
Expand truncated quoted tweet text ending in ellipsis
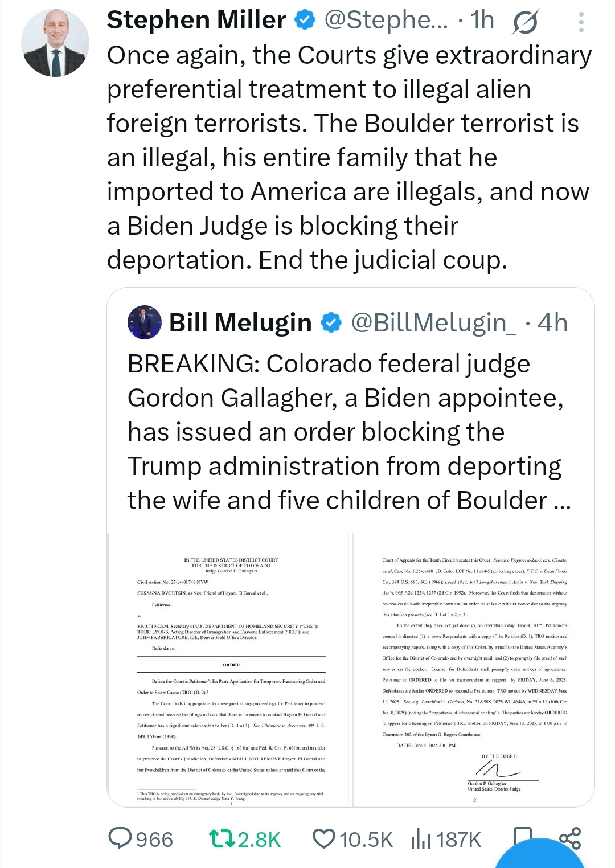pyautogui.click(x=561, y=501)
